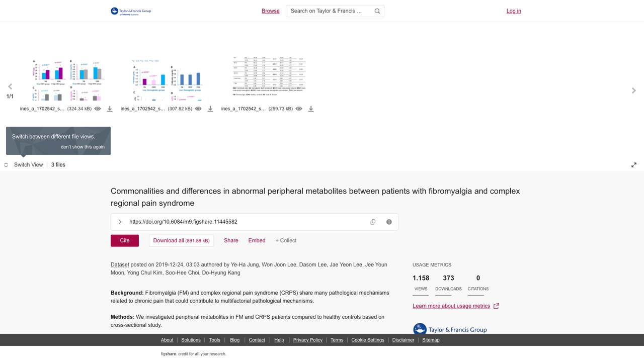
Task: Toggle Switch View for files
Action: tap(24, 165)
